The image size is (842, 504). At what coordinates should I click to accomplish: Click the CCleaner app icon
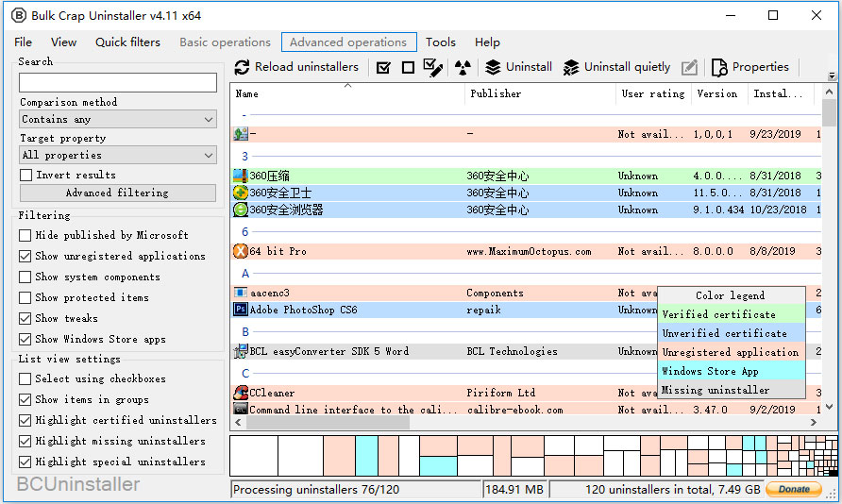(x=240, y=393)
